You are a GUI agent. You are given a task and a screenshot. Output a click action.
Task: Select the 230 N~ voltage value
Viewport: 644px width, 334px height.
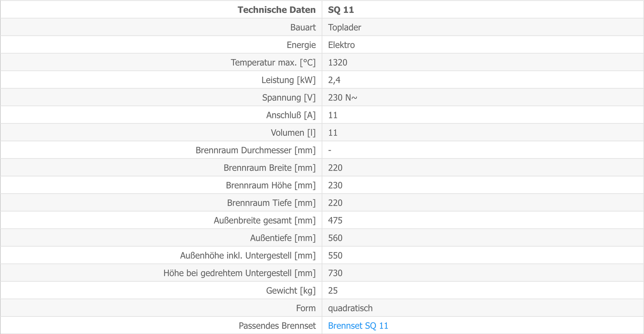click(x=343, y=98)
